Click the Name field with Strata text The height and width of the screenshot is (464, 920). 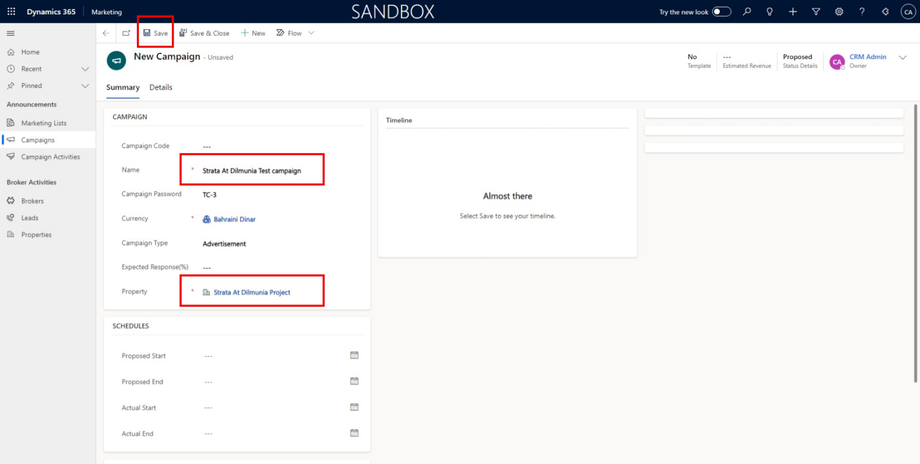(280, 171)
